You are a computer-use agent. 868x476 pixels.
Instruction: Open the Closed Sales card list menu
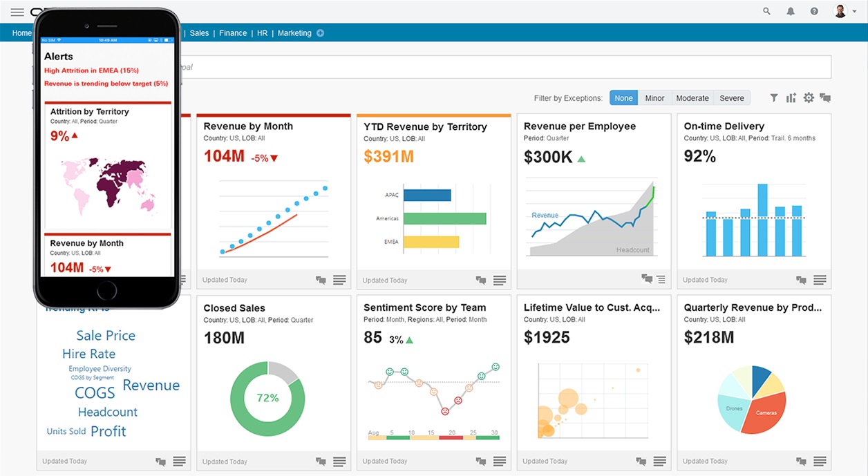point(339,461)
